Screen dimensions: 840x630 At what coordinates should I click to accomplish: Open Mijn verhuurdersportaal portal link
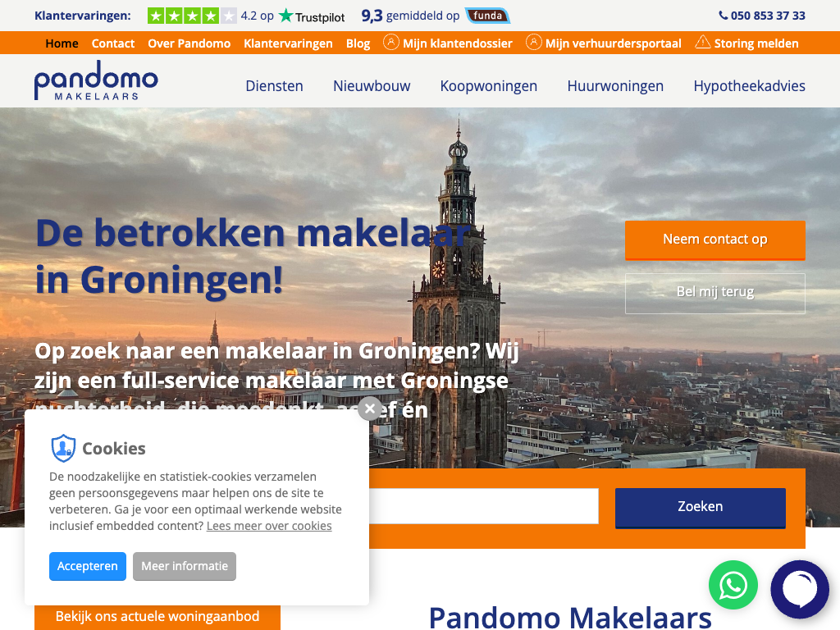603,43
